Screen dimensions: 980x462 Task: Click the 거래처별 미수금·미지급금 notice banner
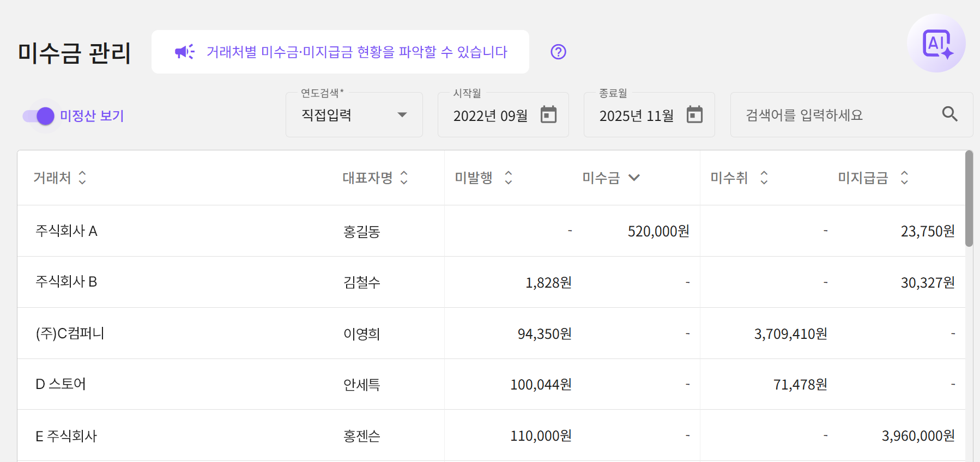[340, 52]
